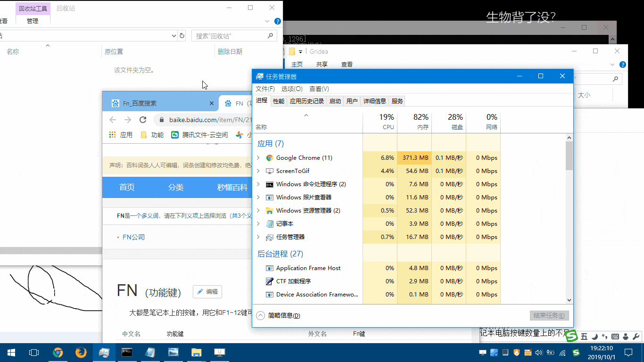The width and height of the screenshot is (644, 362).
Task: Switch to the 启动 tab
Action: click(x=335, y=101)
